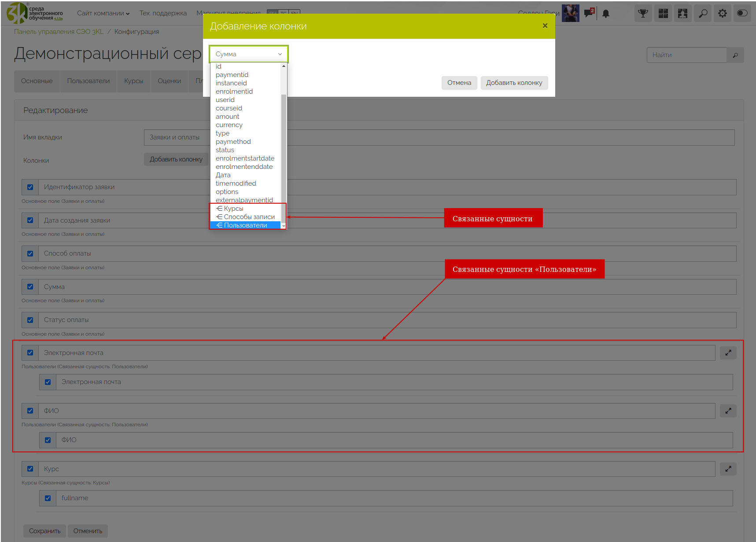Select Пользователи in the dropdown list
Image resolution: width=756 pixels, height=542 pixels.
click(x=245, y=225)
